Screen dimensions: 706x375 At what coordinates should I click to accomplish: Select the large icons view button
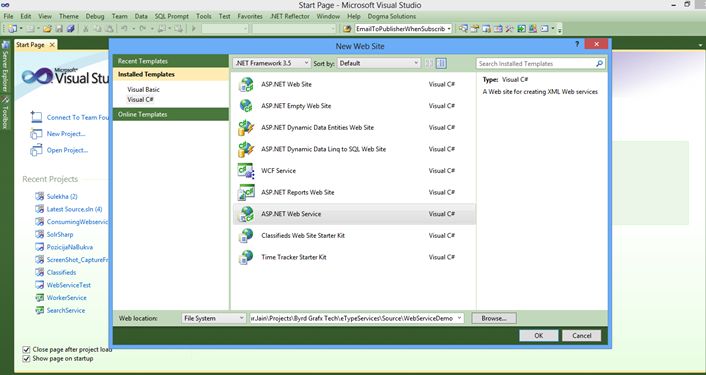[429, 63]
